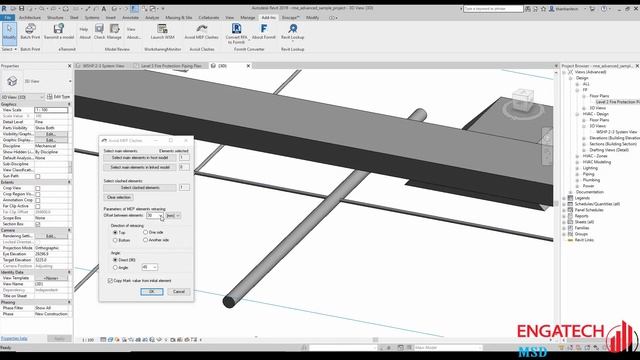Expand the HVAC - Zones browser node
This screenshot has width=640, height=360.
pos(577,156)
